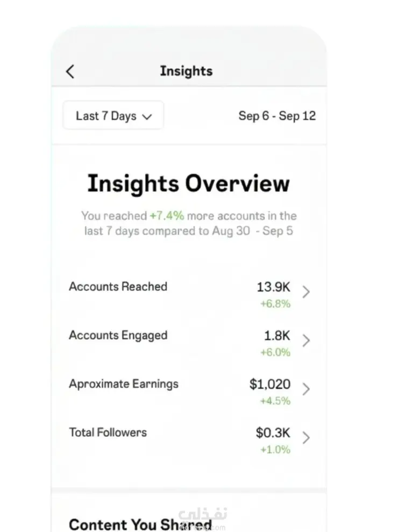Open the Accounts Engaged label
Image resolution: width=405 pixels, height=532 pixels.
[x=118, y=335]
